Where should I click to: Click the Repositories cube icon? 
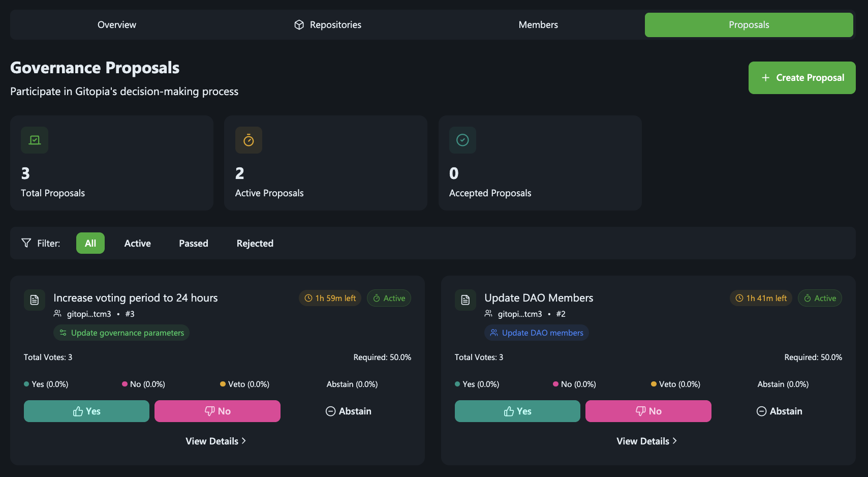click(299, 25)
